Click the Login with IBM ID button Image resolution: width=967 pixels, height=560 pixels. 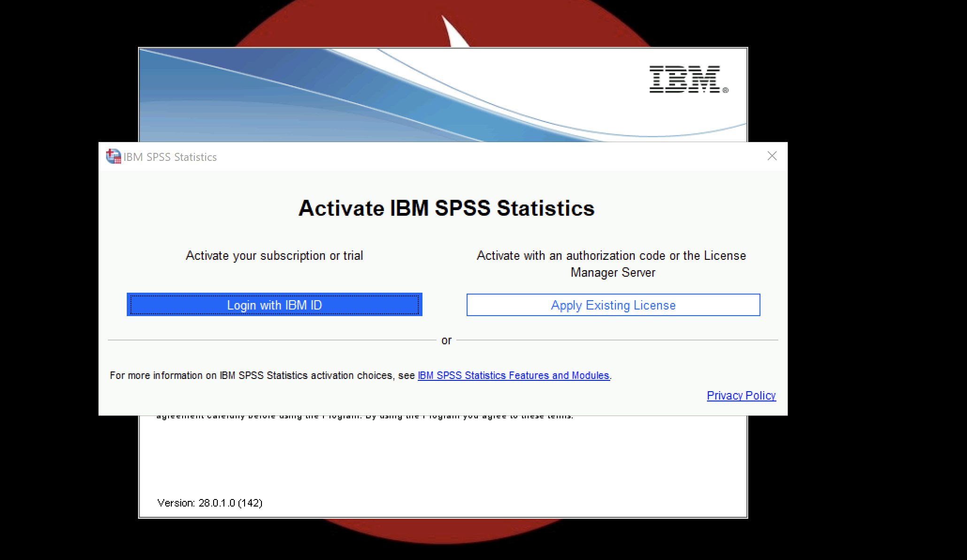point(274,305)
